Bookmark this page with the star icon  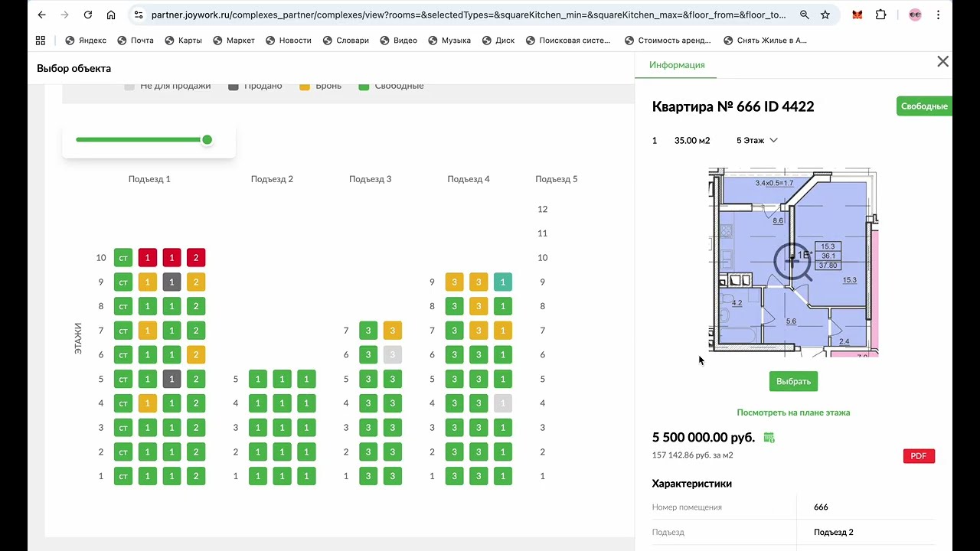pos(825,15)
